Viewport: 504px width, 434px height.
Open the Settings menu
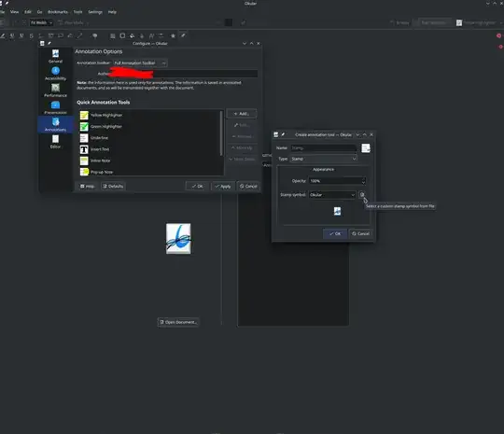coord(95,12)
